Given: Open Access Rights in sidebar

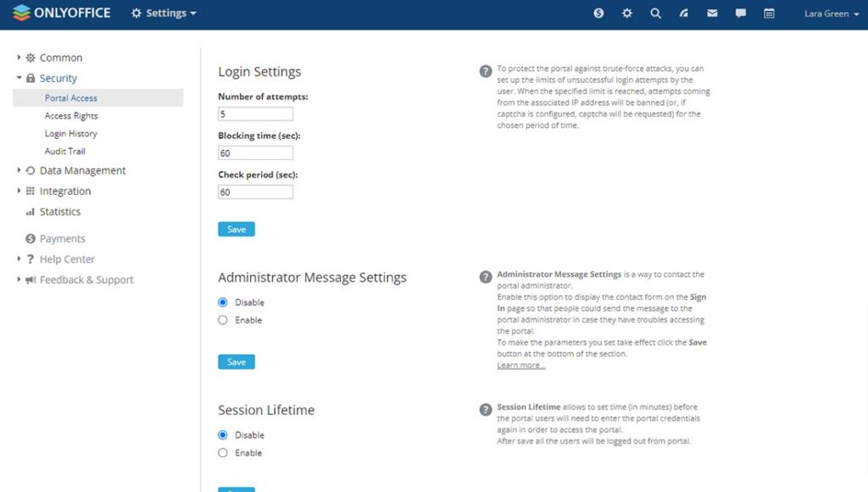Looking at the screenshot, I should [71, 115].
